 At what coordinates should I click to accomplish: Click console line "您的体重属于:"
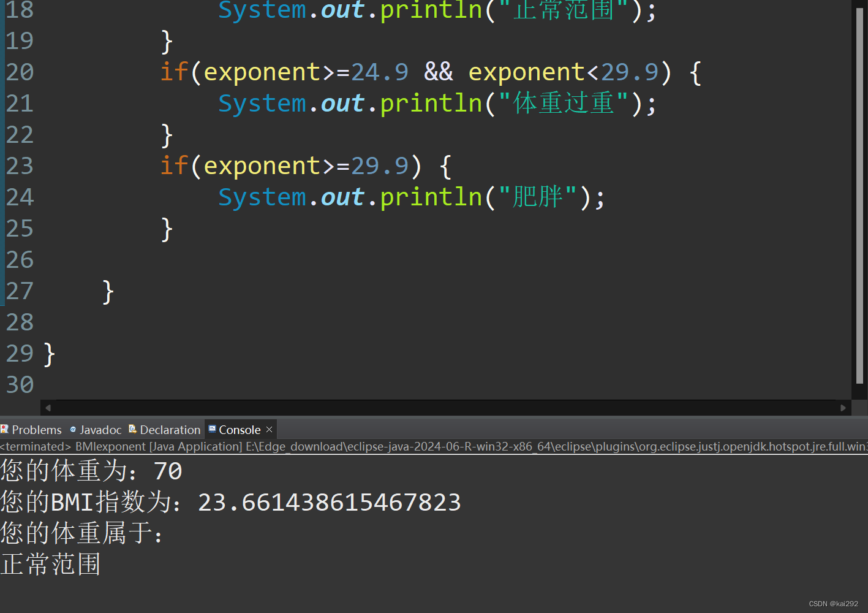point(82,533)
